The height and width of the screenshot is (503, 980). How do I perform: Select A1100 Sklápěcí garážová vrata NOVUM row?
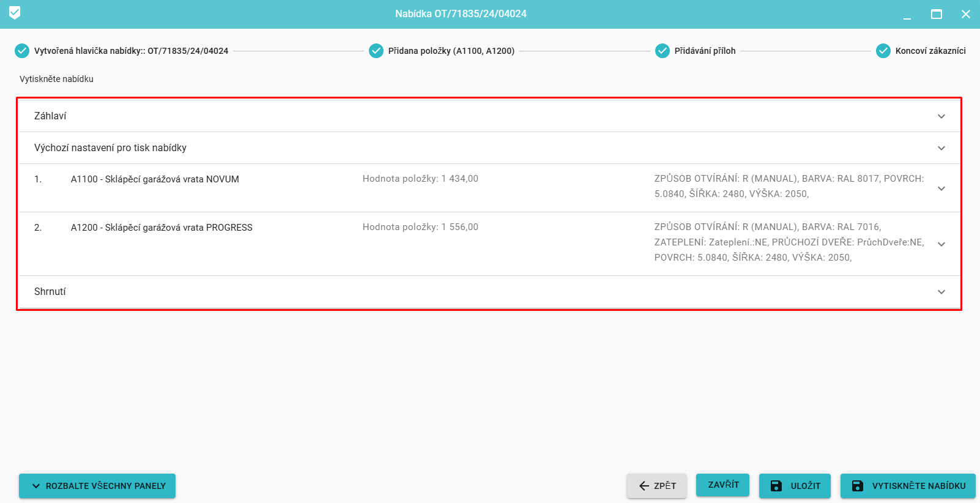[x=155, y=179]
